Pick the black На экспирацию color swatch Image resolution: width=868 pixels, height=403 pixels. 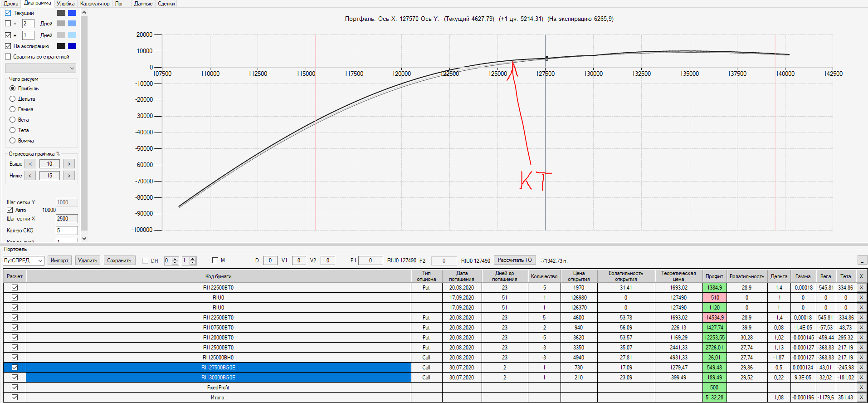(x=61, y=46)
